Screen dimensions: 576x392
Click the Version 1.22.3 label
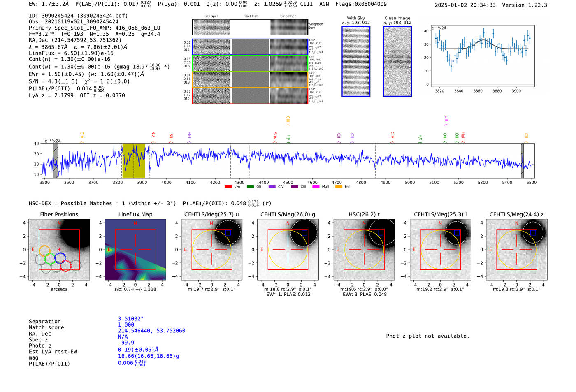tap(525, 5)
